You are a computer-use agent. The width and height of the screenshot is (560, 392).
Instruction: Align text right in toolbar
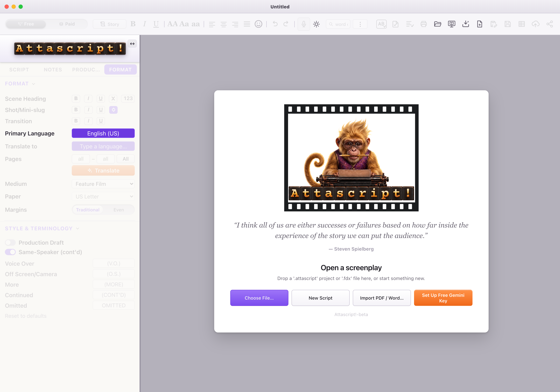tap(235, 24)
